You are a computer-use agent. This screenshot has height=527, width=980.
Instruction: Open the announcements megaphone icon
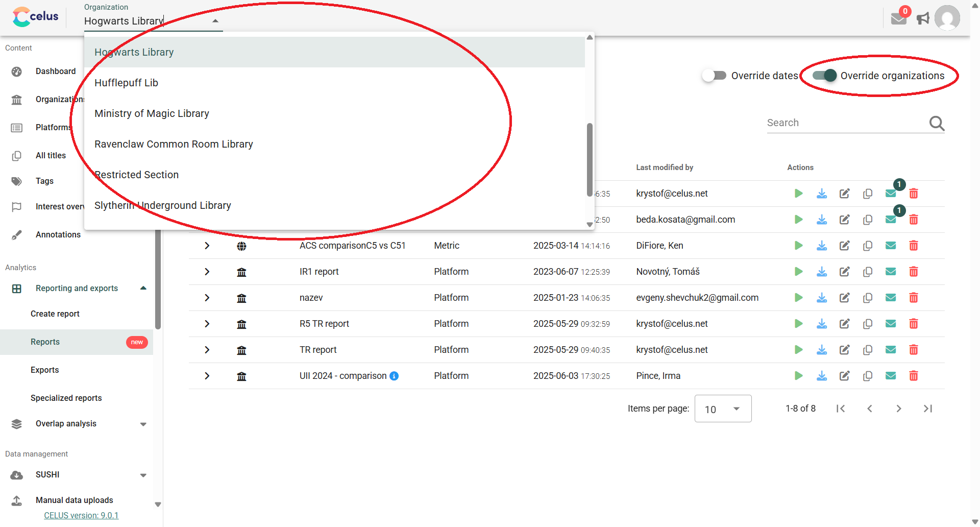(x=923, y=18)
